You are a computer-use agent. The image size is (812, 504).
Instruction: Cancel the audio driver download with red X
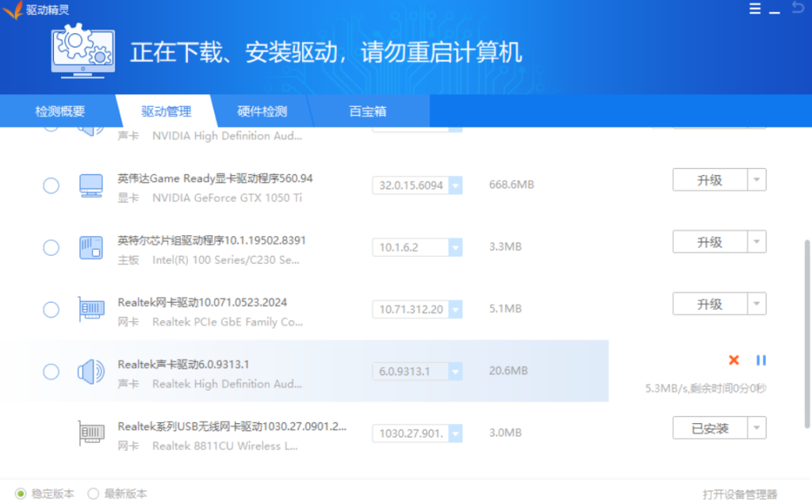tap(733, 360)
